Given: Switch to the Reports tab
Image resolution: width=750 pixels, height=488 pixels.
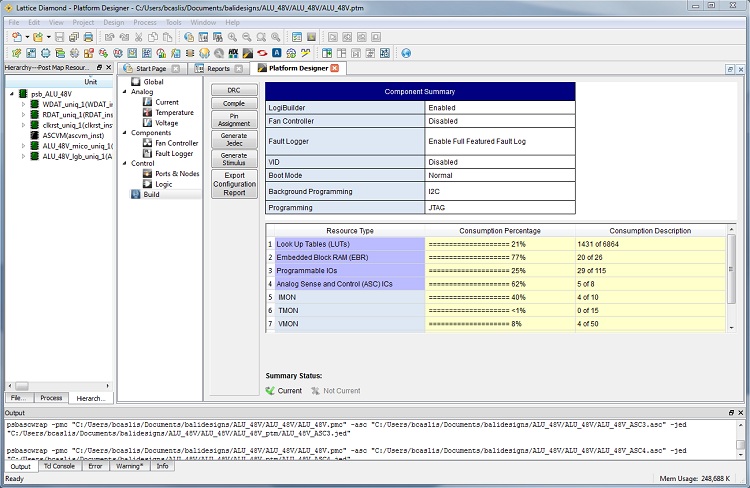Looking at the screenshot, I should point(218,69).
